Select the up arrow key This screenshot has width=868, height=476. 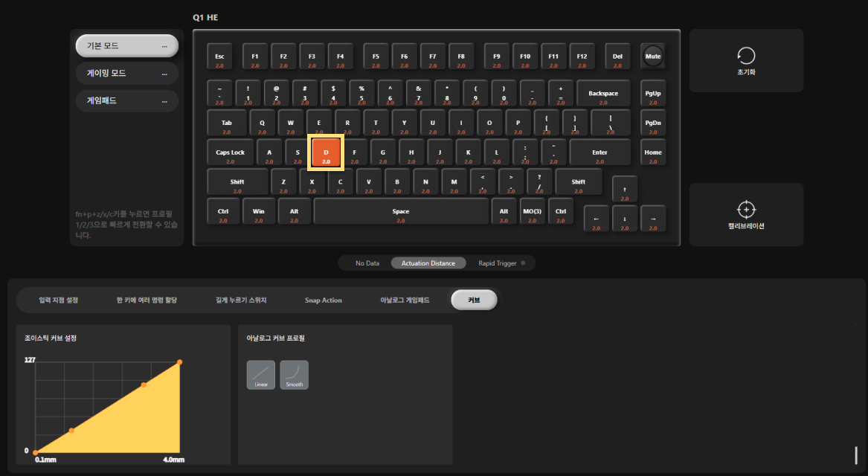coord(625,190)
